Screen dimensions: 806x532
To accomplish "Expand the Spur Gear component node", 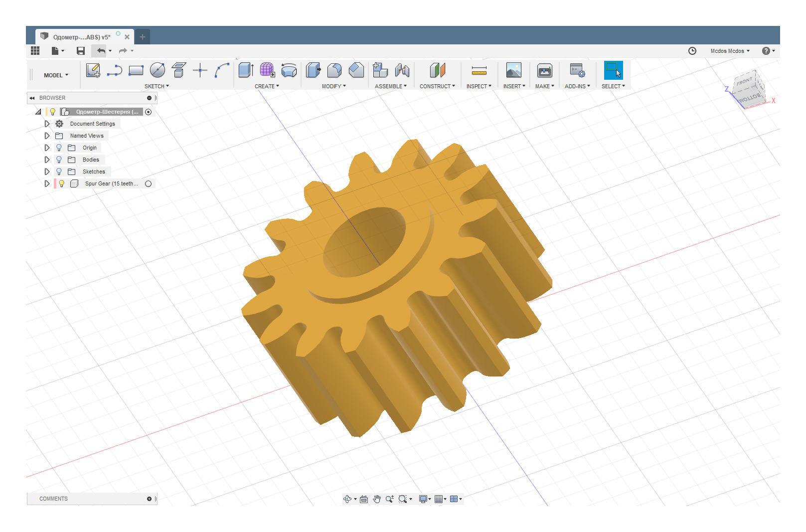I will [47, 183].
